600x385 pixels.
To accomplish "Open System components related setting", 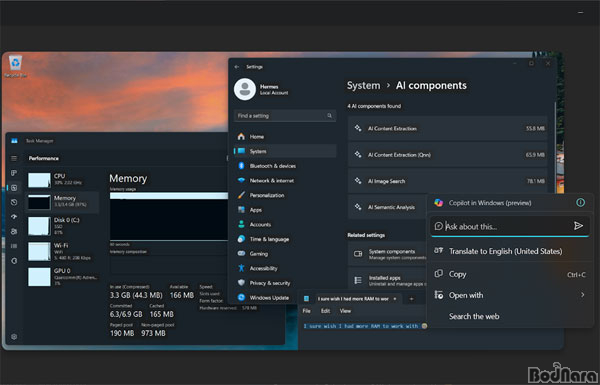I will [x=387, y=254].
